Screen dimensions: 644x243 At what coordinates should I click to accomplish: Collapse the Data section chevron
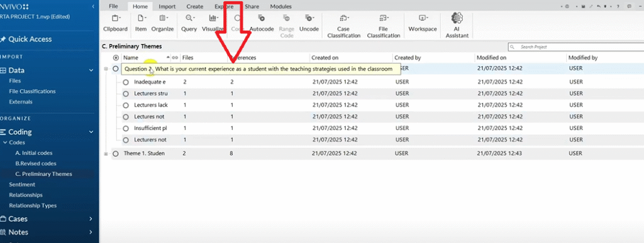(91, 70)
